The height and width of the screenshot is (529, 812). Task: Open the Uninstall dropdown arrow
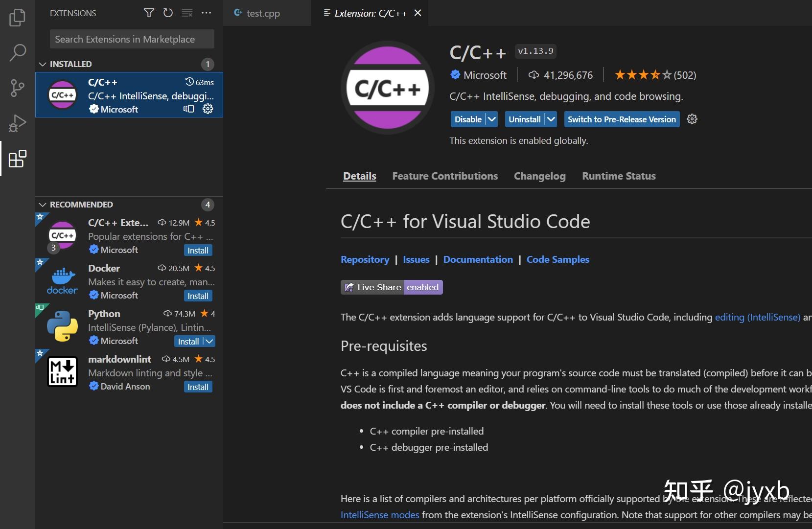click(x=550, y=119)
